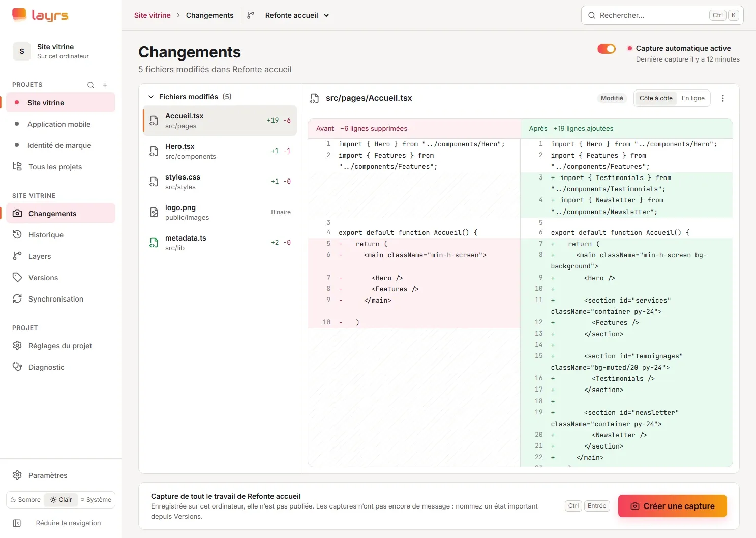756x538 pixels.
Task: Click the Versions tag icon
Action: [17, 277]
